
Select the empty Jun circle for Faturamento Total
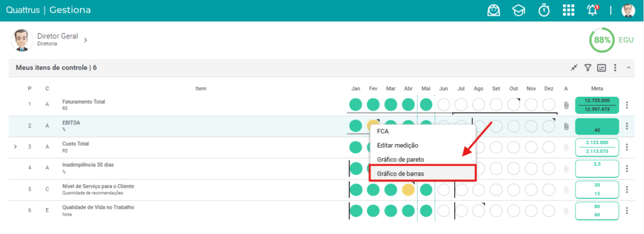coord(443,104)
